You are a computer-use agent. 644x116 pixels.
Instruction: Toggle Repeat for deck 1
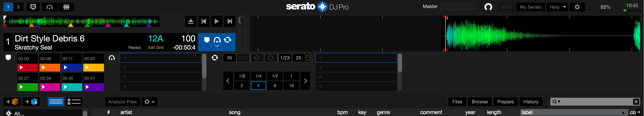coord(134,48)
